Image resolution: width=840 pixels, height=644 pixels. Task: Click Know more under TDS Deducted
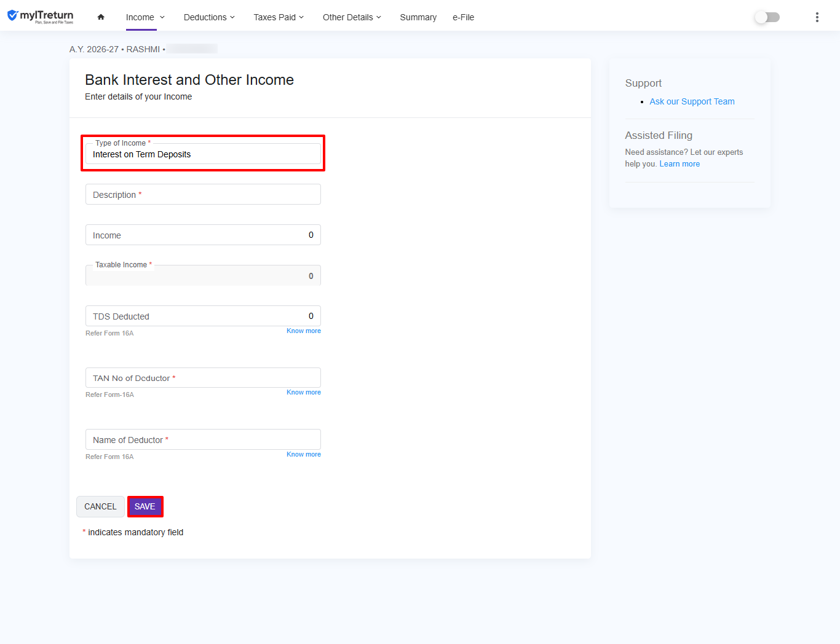[x=304, y=331]
